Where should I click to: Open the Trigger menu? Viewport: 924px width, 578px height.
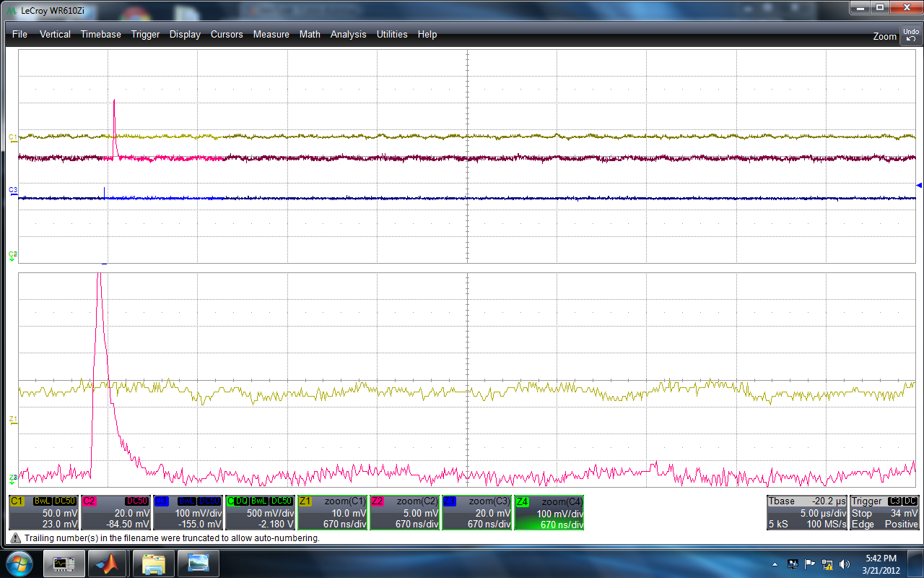(145, 34)
